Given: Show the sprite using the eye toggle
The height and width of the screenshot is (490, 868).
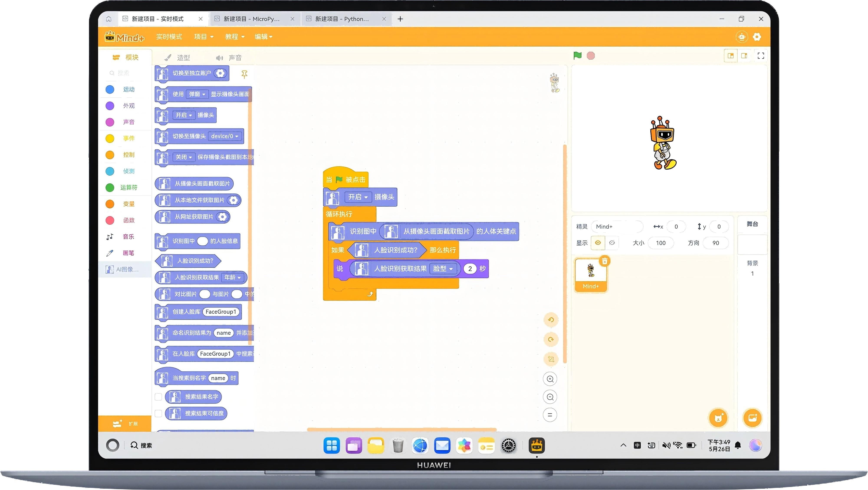Looking at the screenshot, I should click(x=598, y=243).
